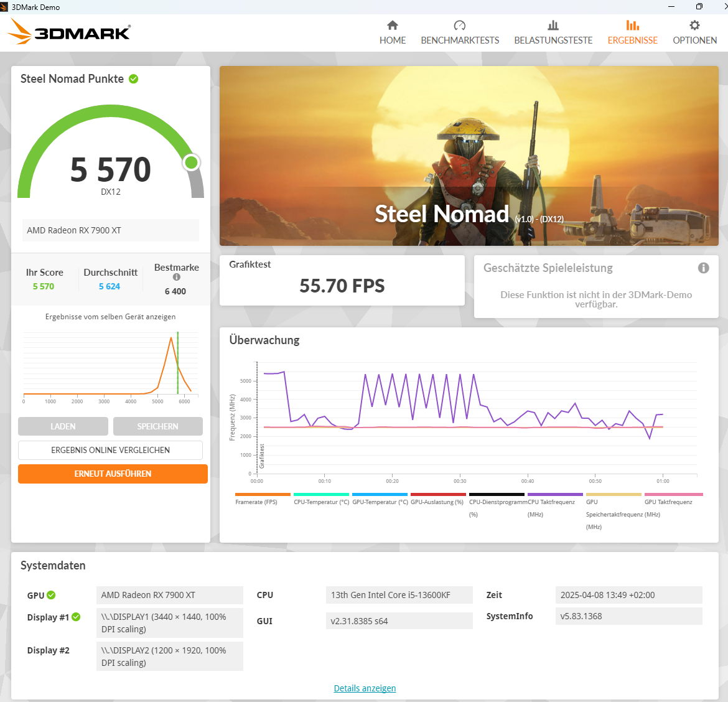728x702 pixels.
Task: Click the DISPLAY1 3440 × 1440 entry
Action: click(170, 623)
